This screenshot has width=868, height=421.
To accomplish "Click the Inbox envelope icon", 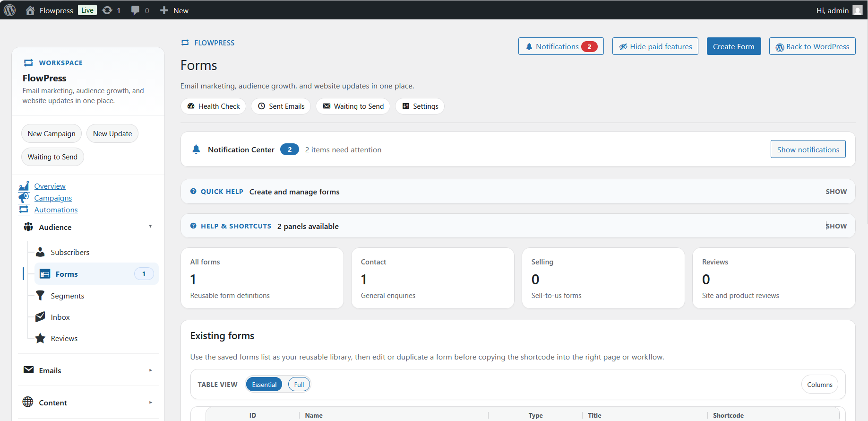I will pos(41,317).
